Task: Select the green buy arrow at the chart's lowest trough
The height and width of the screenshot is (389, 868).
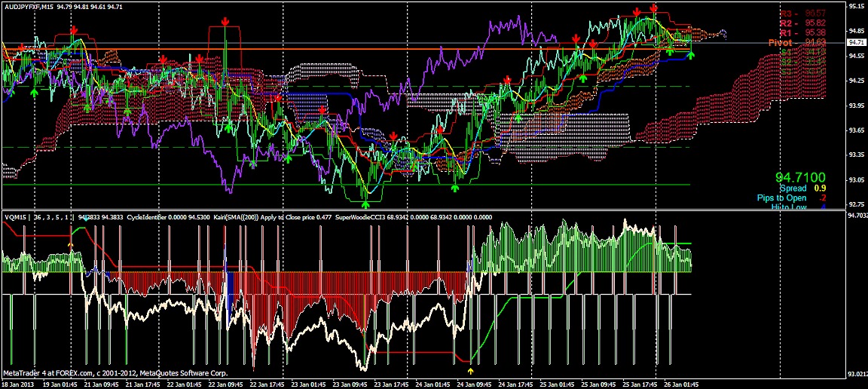Action: pos(365,191)
